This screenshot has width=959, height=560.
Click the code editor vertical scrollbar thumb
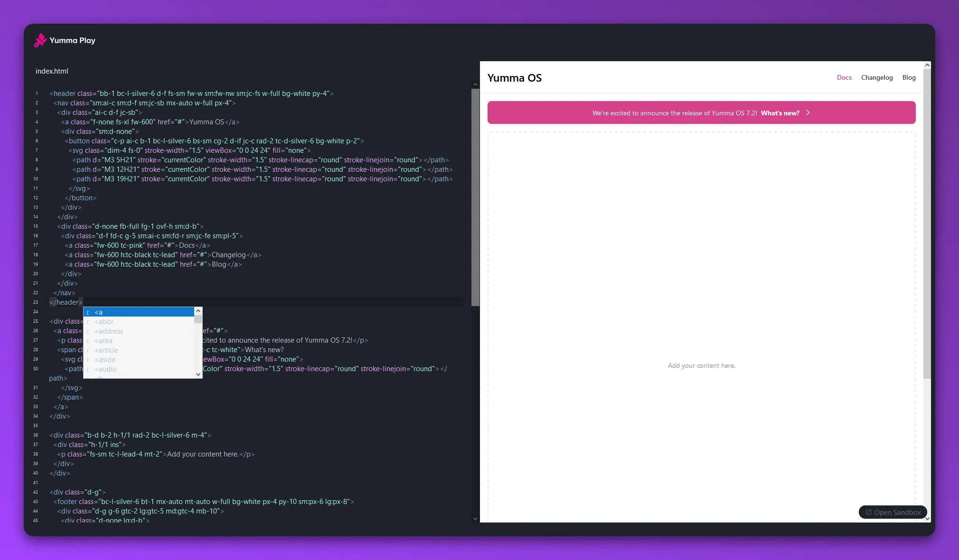tap(475, 197)
